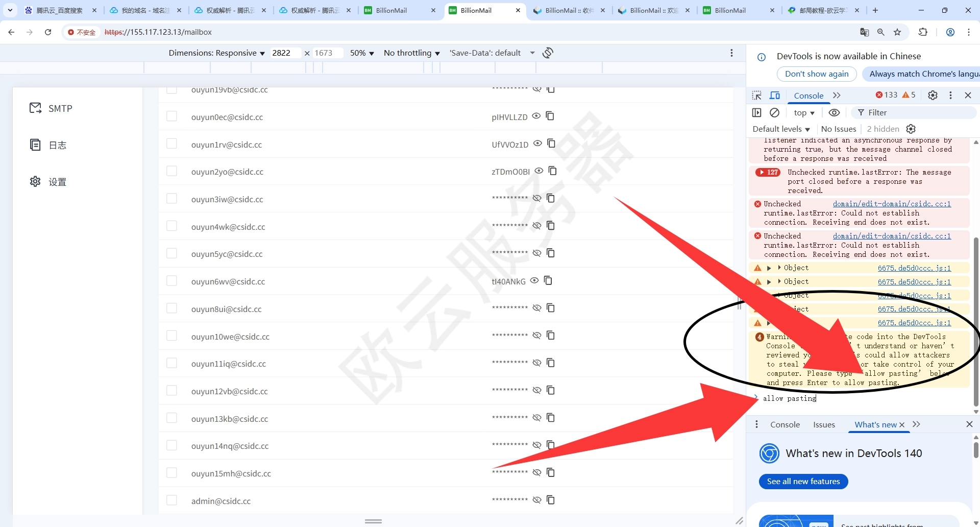Viewport: 980px width, 527px height.
Task: Toggle the device toolbar icon
Action: [x=775, y=95]
